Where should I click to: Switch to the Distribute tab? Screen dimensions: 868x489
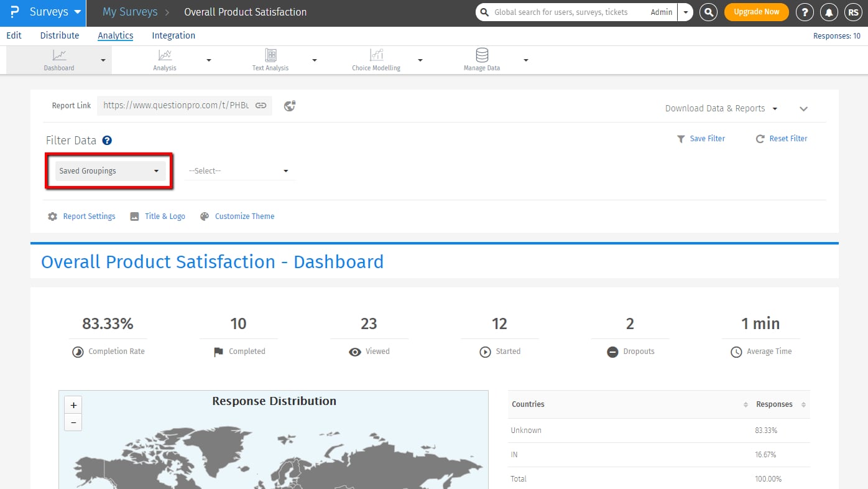[x=60, y=35]
